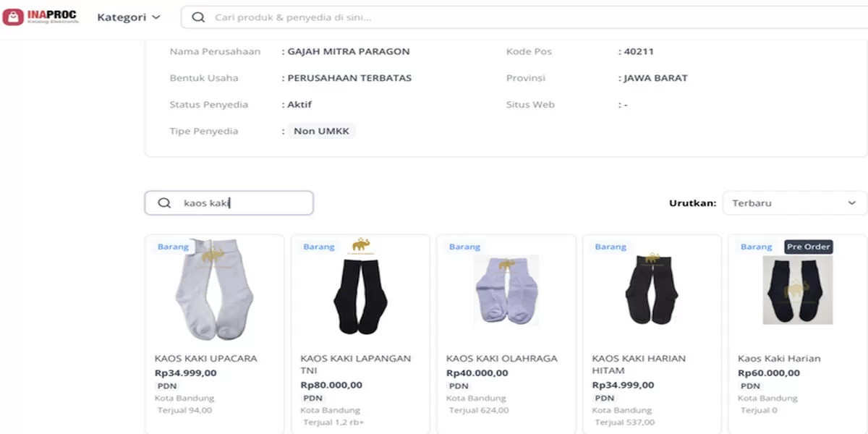Focus the top product and provider search field
868x434 pixels.
(524, 17)
